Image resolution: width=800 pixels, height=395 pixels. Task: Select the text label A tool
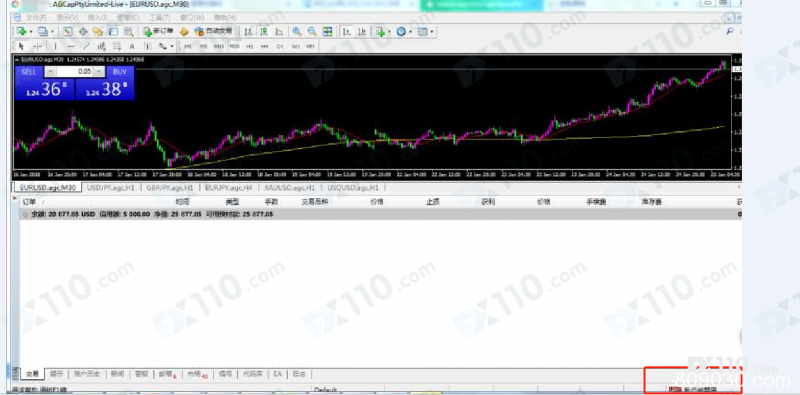click(132, 46)
